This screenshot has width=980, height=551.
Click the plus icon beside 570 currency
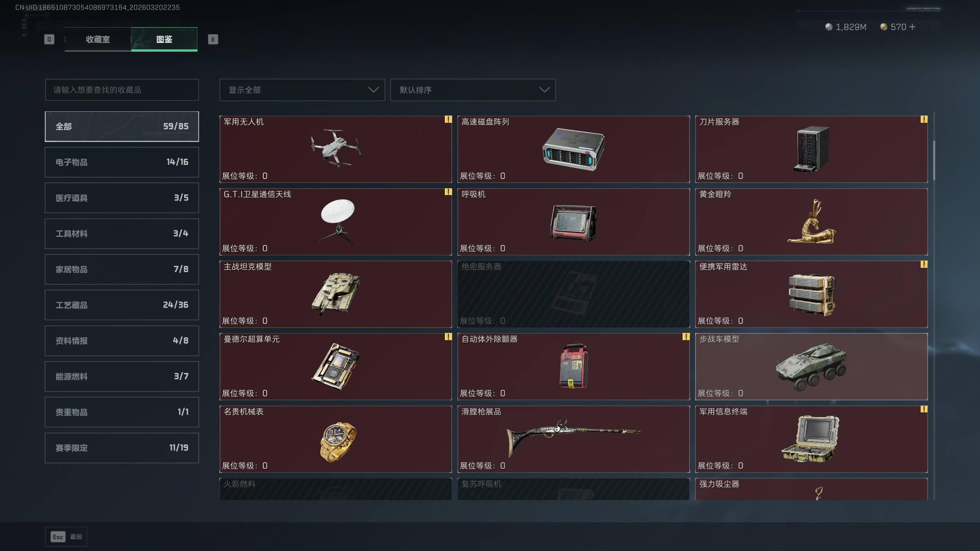912,27
